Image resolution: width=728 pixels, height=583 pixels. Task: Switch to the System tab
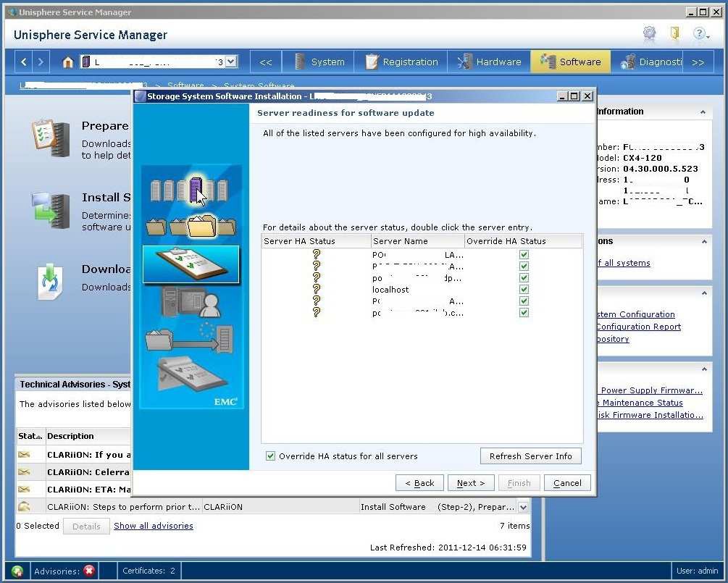coord(319,62)
